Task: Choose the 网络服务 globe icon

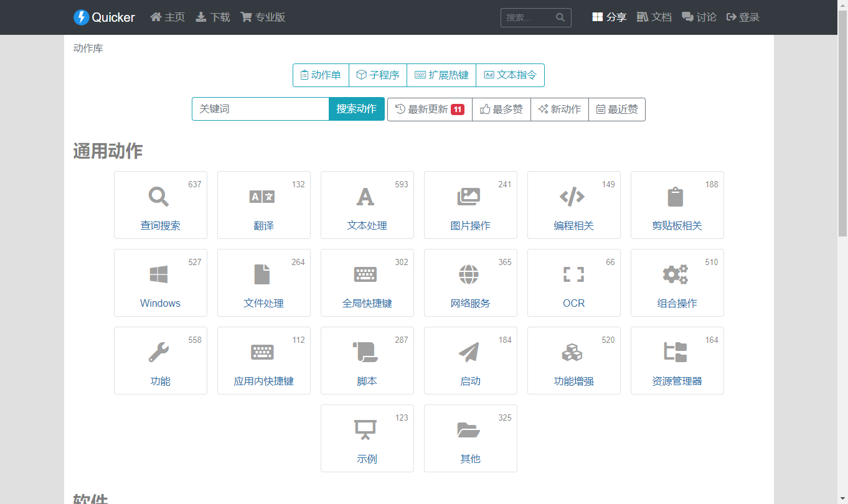Action: (469, 274)
